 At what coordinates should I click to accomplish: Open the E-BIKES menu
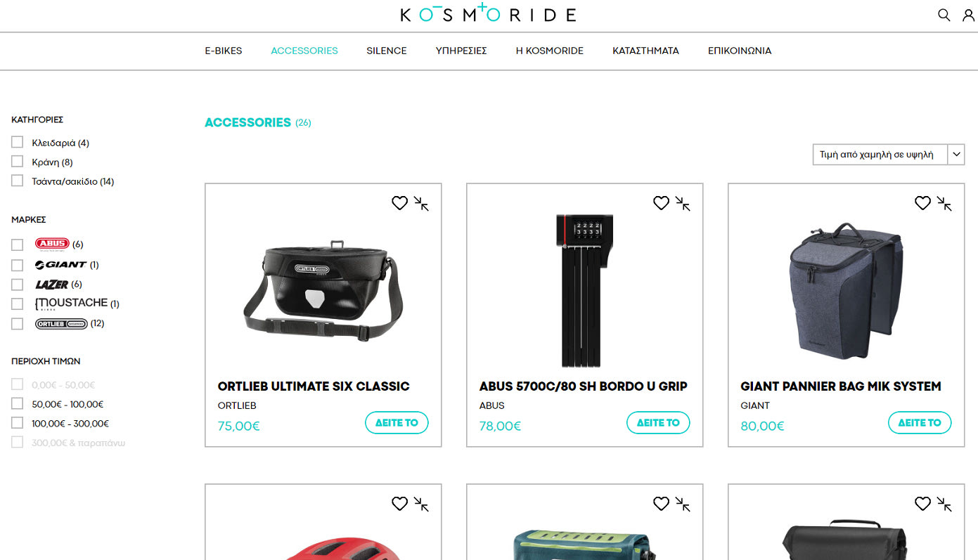224,51
